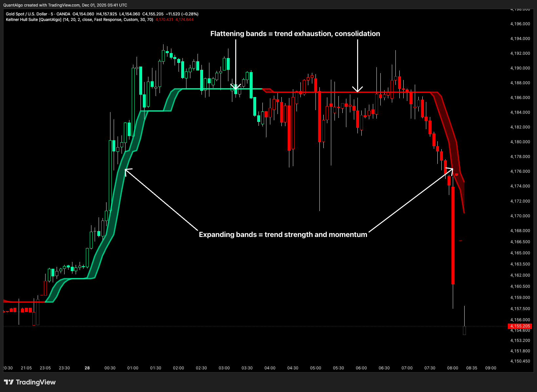Click the 08:35 time axis label

(x=472, y=368)
